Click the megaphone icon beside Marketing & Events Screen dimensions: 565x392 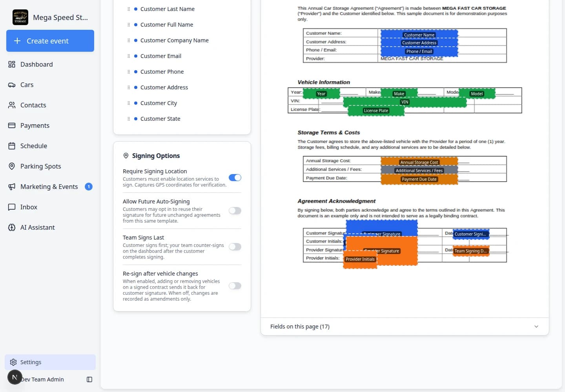tap(12, 187)
